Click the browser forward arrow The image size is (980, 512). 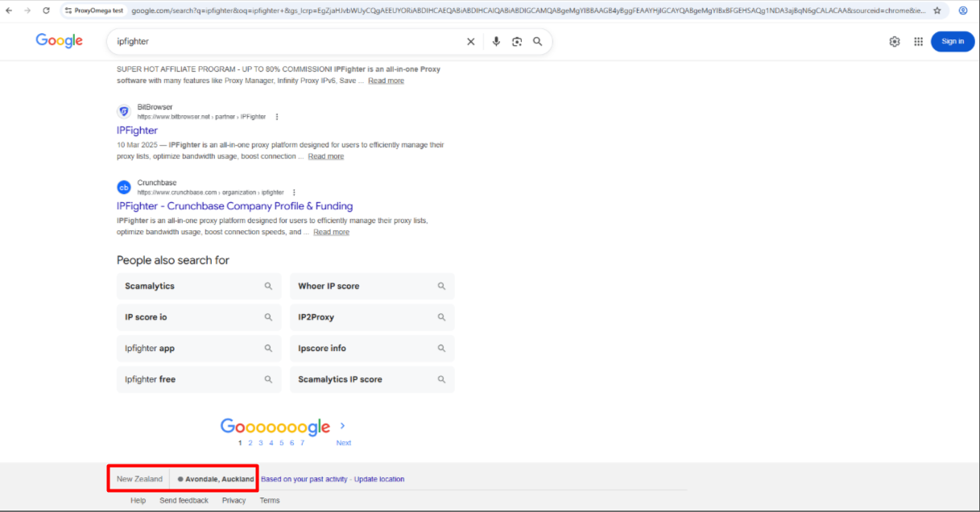point(27,10)
